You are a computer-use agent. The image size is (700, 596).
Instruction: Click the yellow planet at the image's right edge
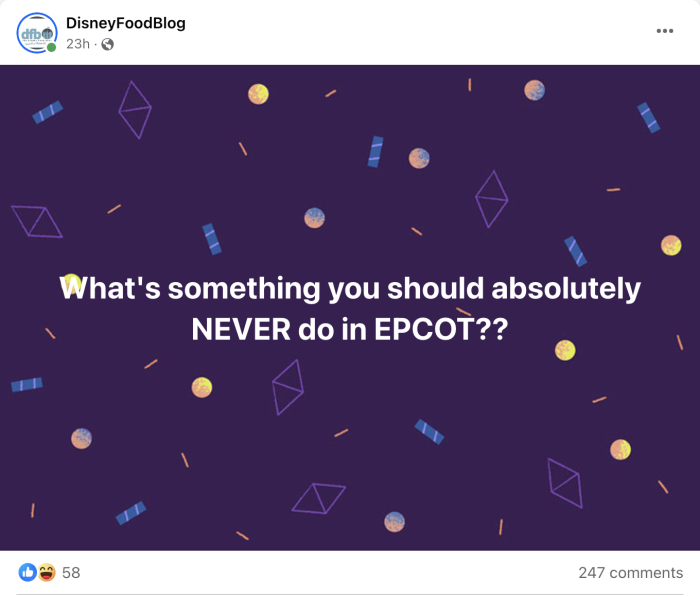tap(671, 245)
